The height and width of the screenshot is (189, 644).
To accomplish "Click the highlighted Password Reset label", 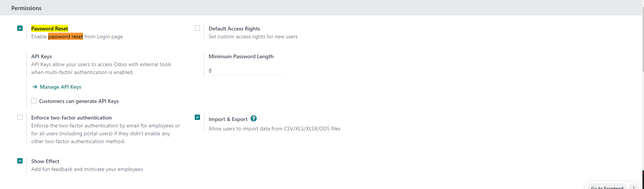I will point(50,29).
